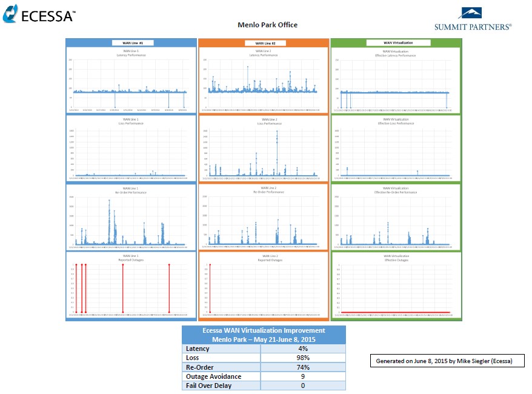Open the WAN Line 2 Latency Performance chart
This screenshot has height=394, width=532.
tap(264, 80)
